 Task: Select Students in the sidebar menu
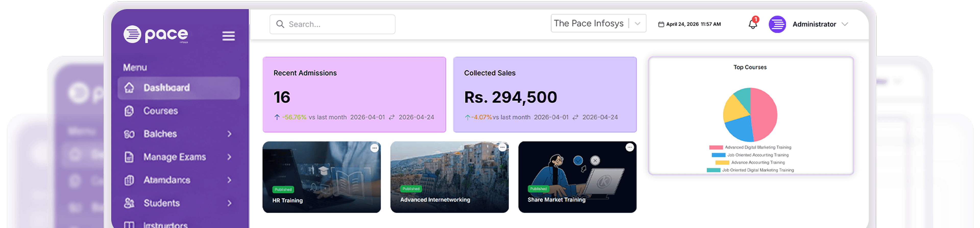[x=162, y=203]
